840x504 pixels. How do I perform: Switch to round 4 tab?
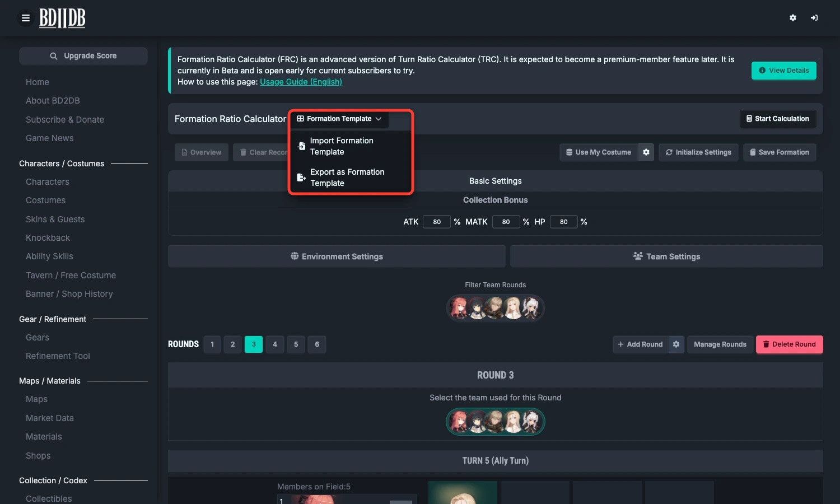(275, 344)
